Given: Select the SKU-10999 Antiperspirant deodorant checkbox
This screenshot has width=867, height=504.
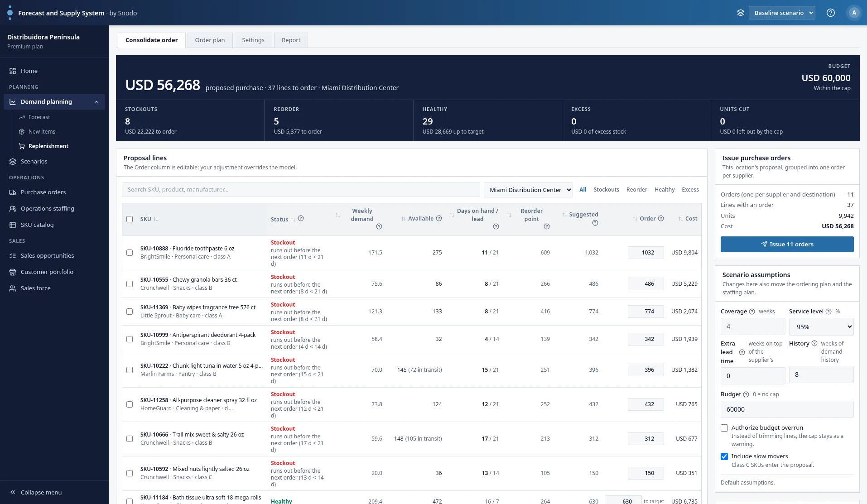Looking at the screenshot, I should (130, 339).
